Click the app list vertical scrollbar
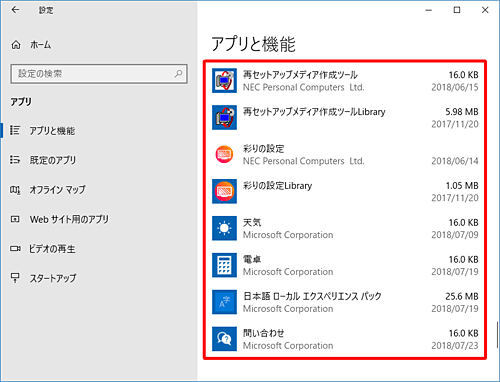The image size is (500, 382). 497,335
